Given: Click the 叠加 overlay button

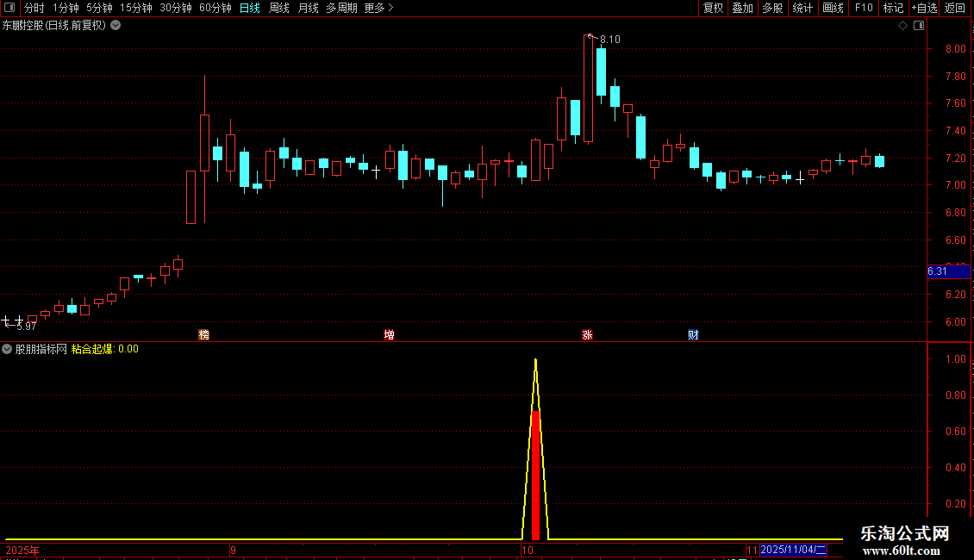Looking at the screenshot, I should [742, 8].
